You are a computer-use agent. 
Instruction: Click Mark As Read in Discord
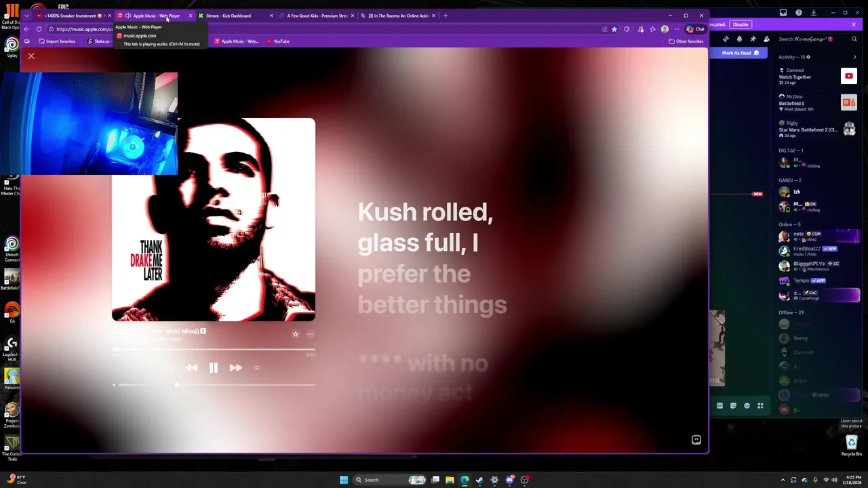741,53
